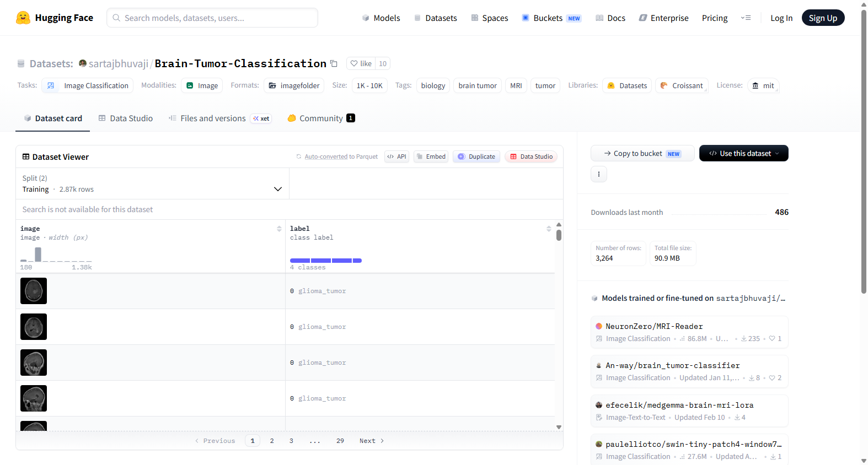Open the Pricing nav item
The width and height of the screenshot is (868, 465).
715,18
